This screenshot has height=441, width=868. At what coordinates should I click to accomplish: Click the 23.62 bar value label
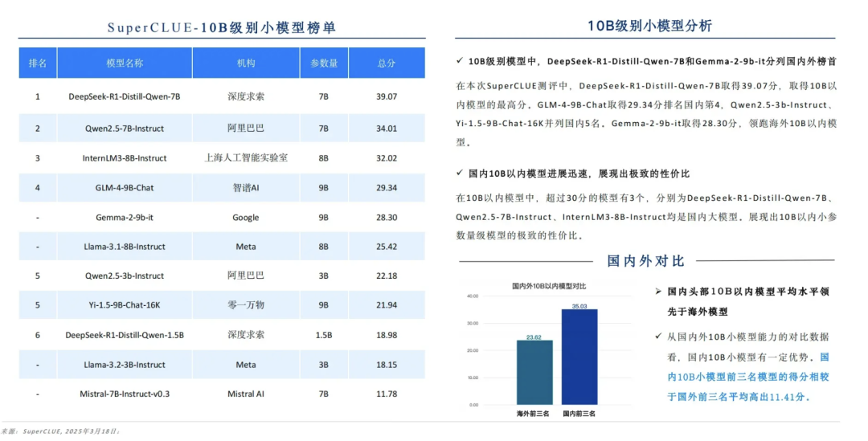pos(534,337)
